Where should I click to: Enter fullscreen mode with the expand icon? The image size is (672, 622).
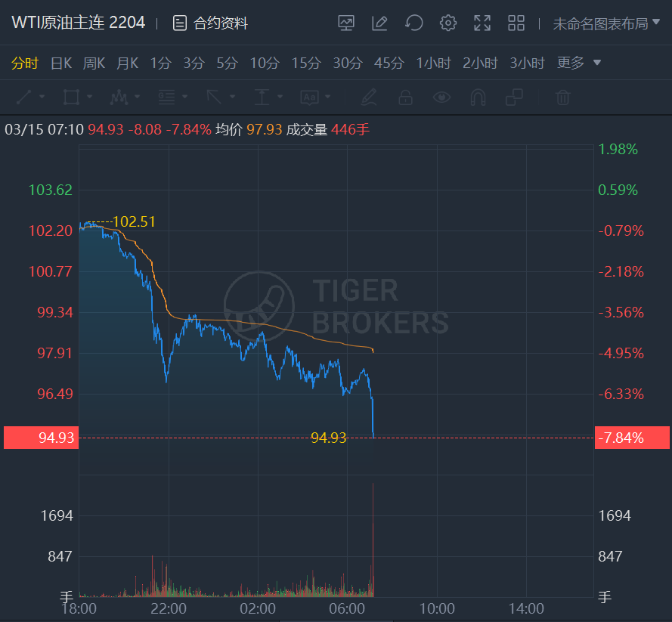tap(482, 23)
